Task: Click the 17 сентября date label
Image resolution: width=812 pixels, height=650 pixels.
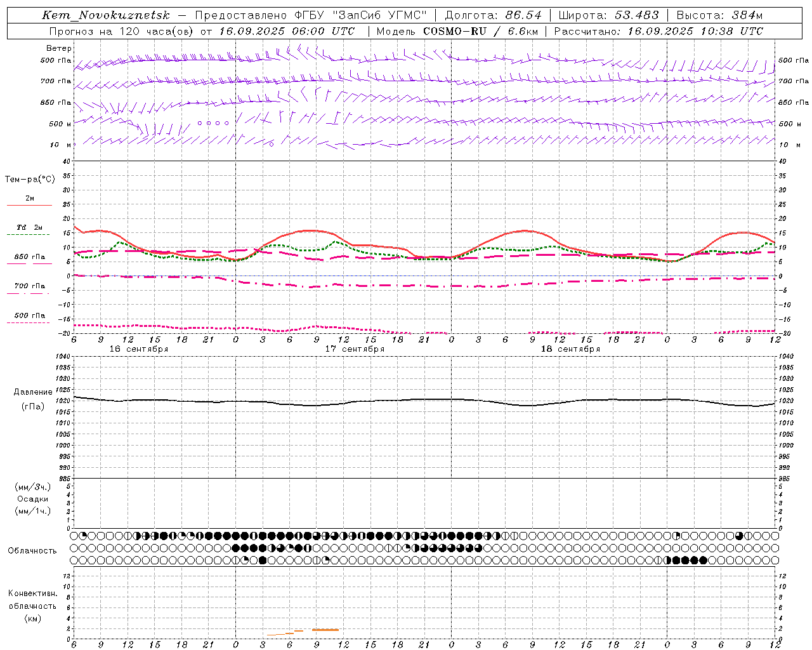Action: 355,349
